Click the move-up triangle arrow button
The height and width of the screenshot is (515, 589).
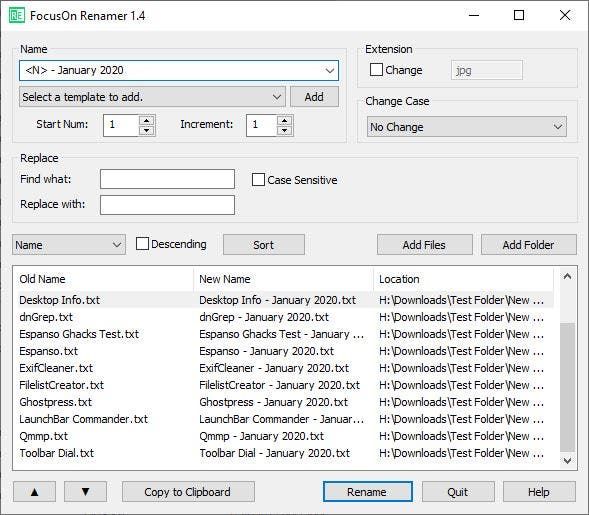tap(34, 492)
